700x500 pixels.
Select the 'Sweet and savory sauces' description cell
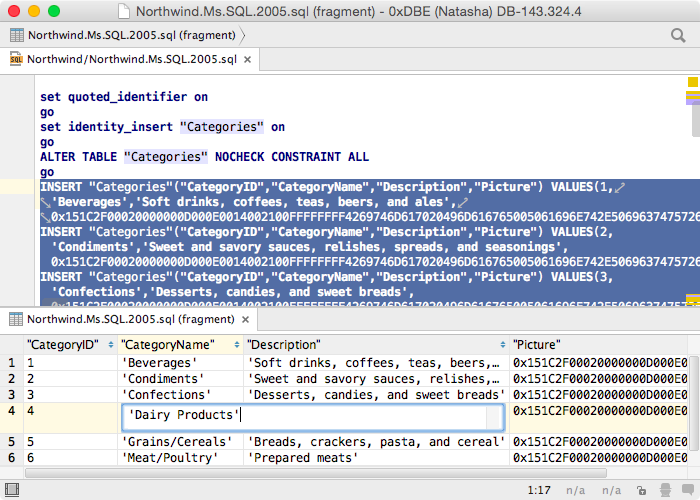point(376,379)
